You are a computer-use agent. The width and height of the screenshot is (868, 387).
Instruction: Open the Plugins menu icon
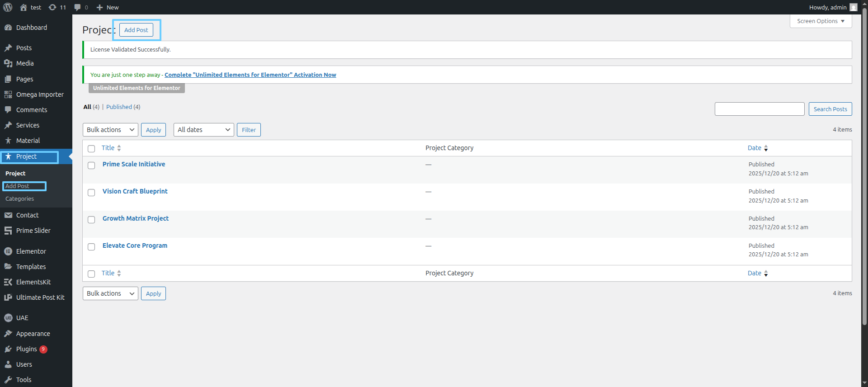tap(8, 349)
